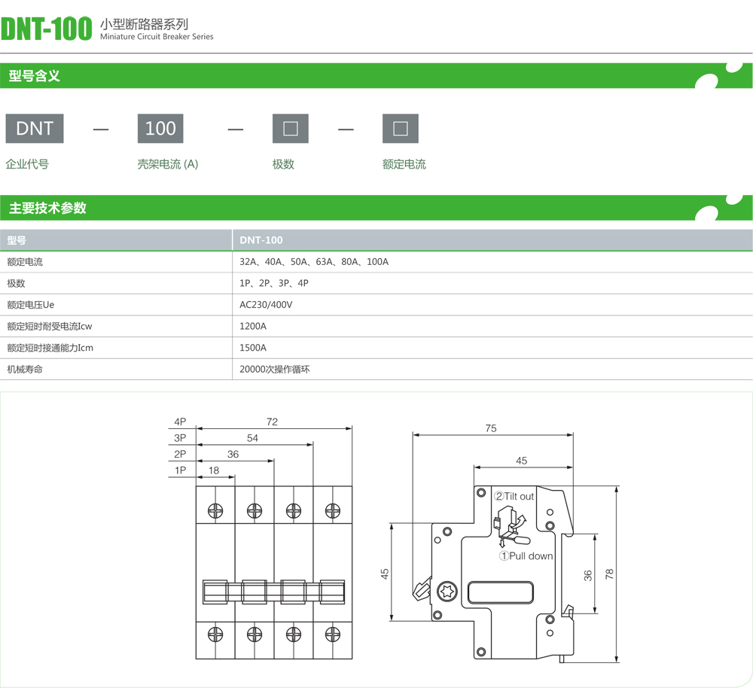Click the gray 100 frame current box
Screen dimensions: 753x700
point(160,129)
